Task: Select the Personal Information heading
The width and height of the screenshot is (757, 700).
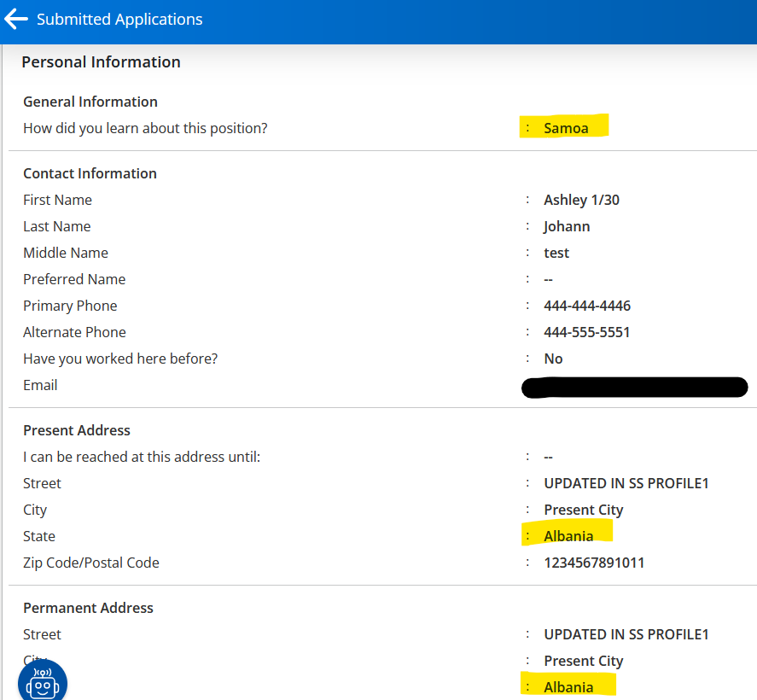Action: [x=100, y=61]
